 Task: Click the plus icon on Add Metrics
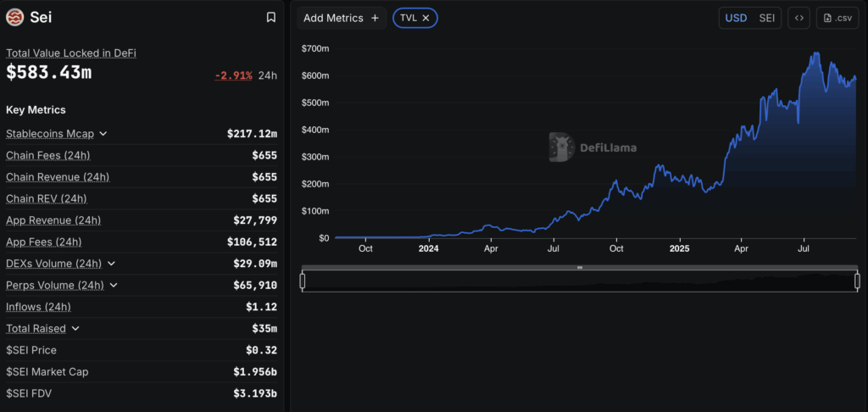point(375,18)
